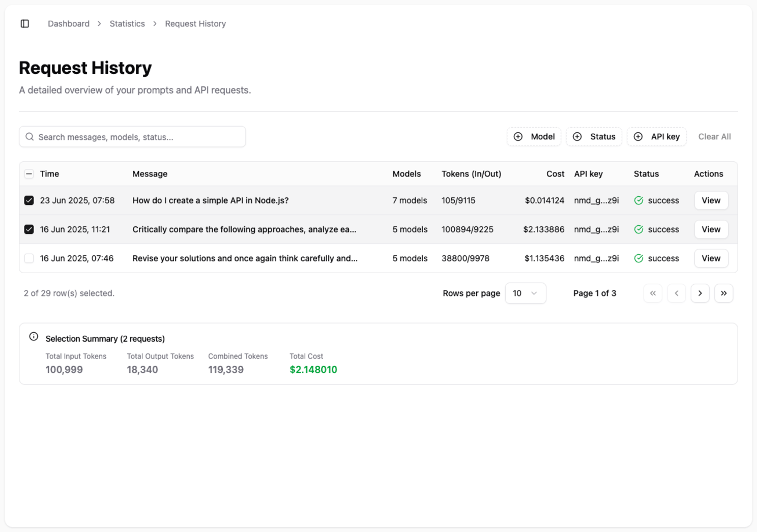Go to the previous page arrow
Viewport: 757px width, 532px height.
tap(677, 293)
